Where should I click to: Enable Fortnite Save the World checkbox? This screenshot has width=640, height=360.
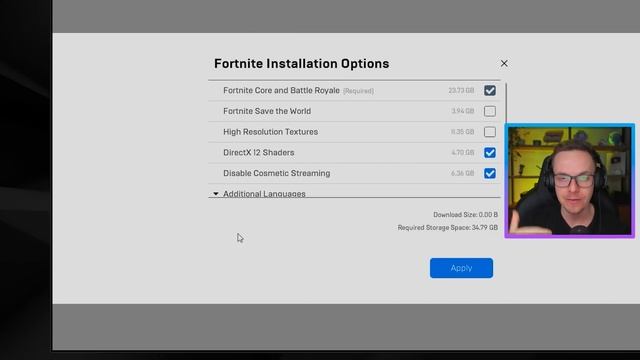click(x=490, y=111)
